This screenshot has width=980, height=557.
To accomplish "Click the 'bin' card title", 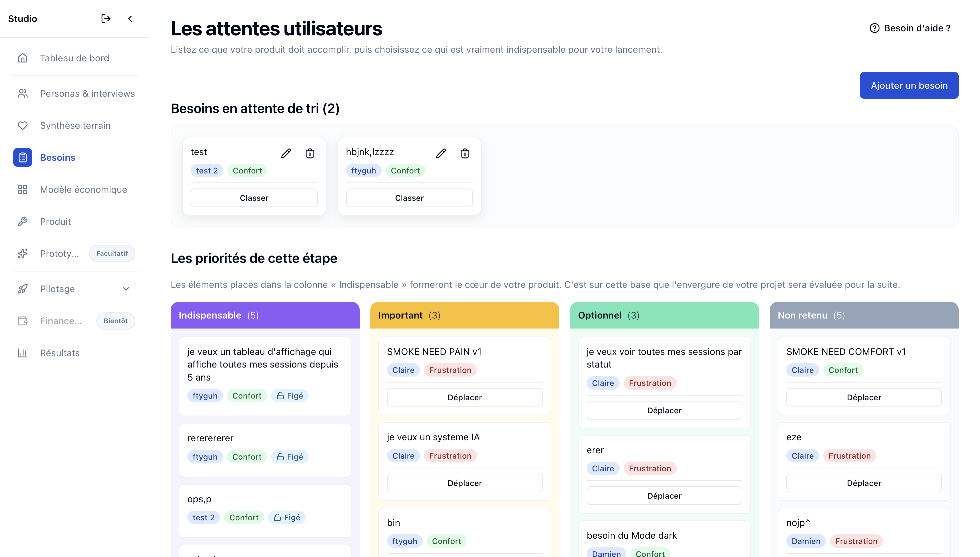I will (393, 523).
